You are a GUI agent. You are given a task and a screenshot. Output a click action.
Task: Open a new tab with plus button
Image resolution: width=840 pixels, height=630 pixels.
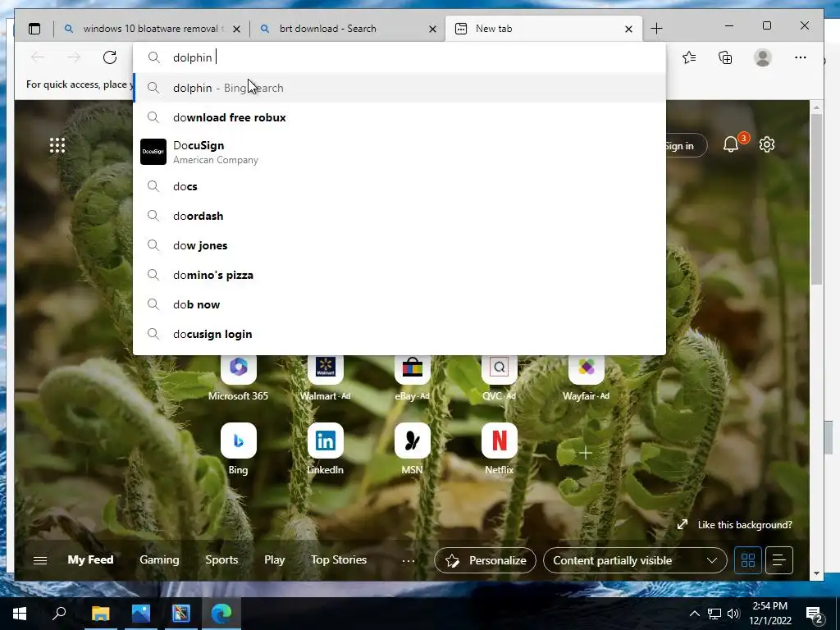(656, 29)
